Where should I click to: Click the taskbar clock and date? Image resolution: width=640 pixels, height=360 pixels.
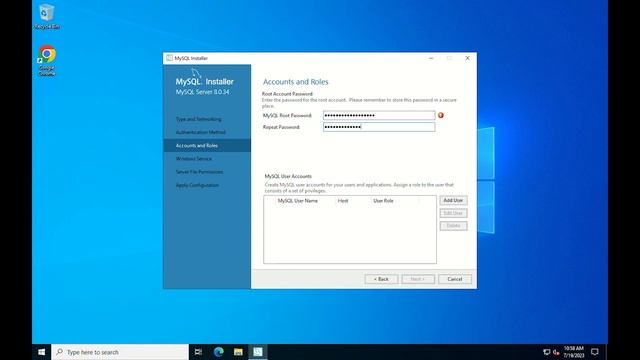coord(573,352)
